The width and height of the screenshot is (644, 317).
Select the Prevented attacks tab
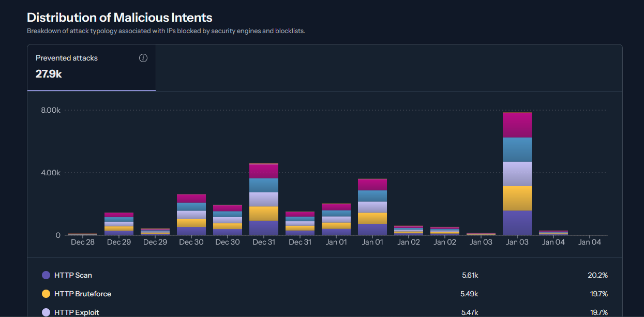(x=92, y=67)
